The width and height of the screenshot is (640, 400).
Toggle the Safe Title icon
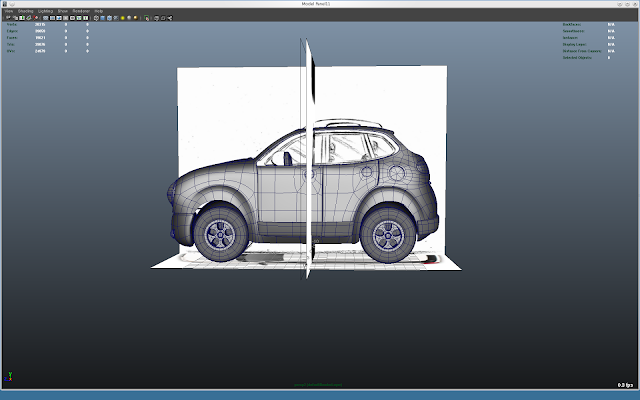(x=85, y=18)
